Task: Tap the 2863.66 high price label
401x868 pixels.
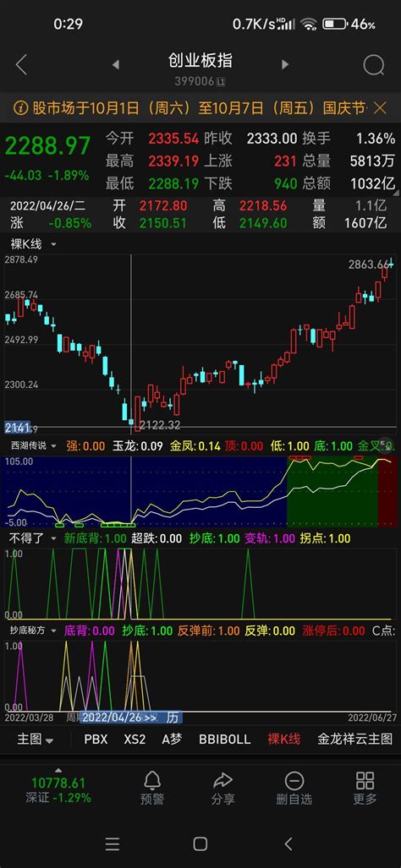Action: 369,265
